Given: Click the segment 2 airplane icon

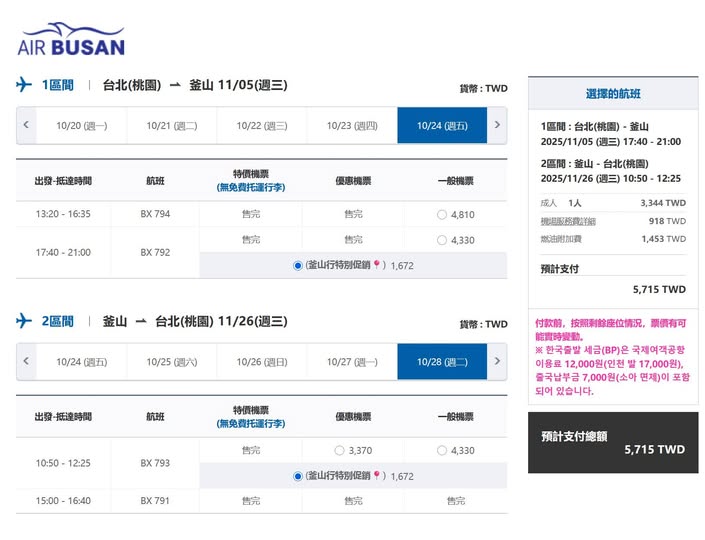Looking at the screenshot, I should click(x=25, y=321).
